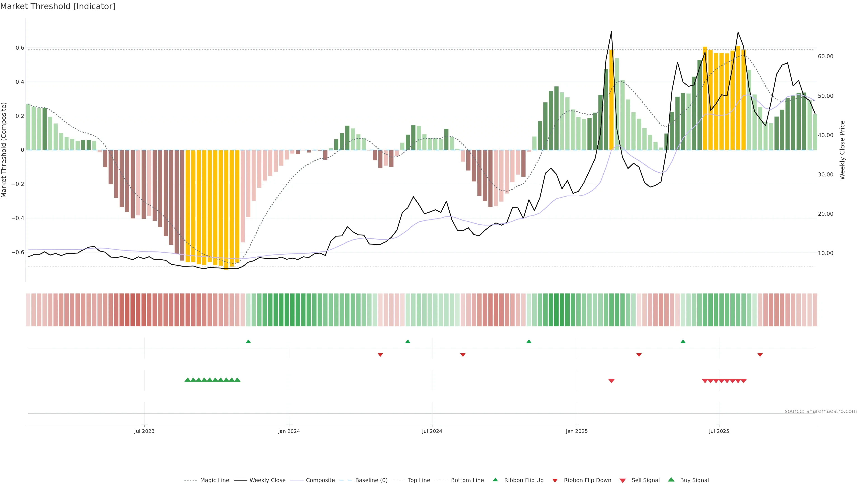
Task: Click Sell Signal legend marker
Action: click(623, 481)
